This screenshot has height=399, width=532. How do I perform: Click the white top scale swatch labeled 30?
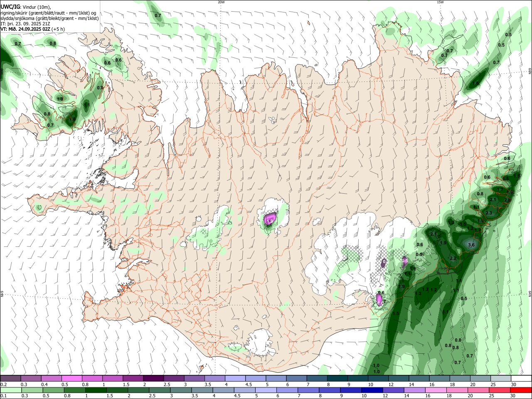pyautogui.click(x=520, y=378)
